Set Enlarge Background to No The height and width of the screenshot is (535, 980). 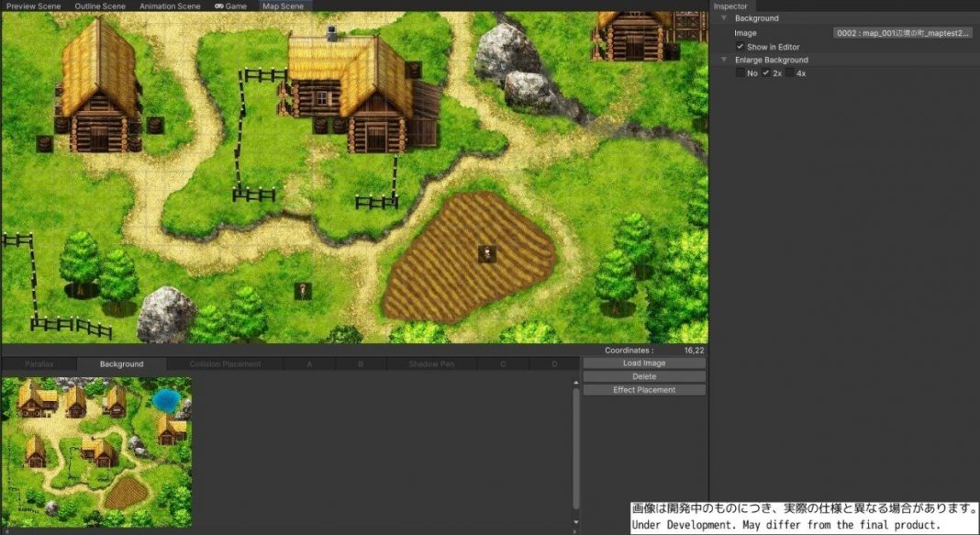point(741,73)
